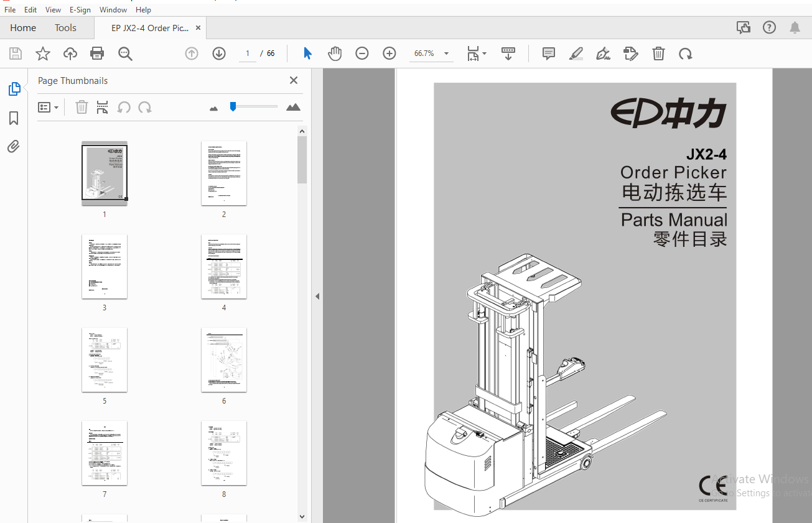Screen dimensions: 812x523
Task: Activate the Selection arrow tool
Action: (307, 53)
